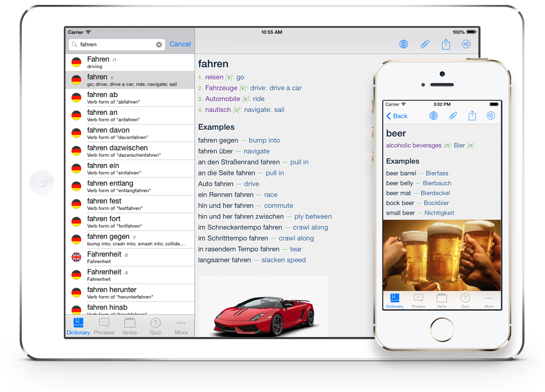Image resolution: width=545 pixels, height=392 pixels.
Task: Tap the 'Examples' heading on iPad
Action: [216, 127]
